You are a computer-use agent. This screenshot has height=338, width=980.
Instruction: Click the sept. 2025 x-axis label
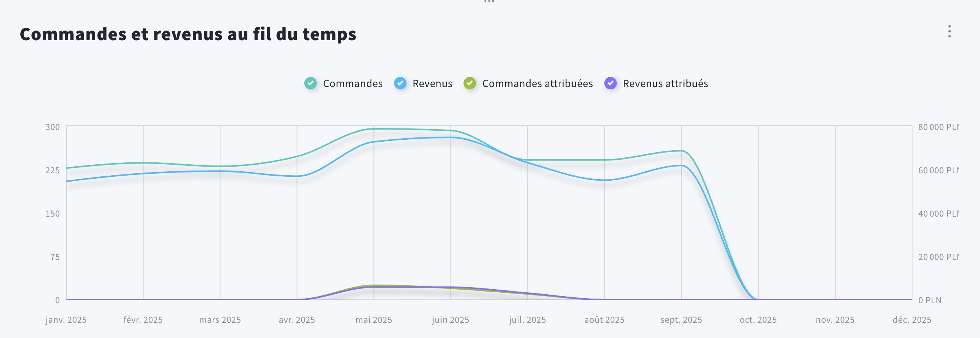[681, 320]
